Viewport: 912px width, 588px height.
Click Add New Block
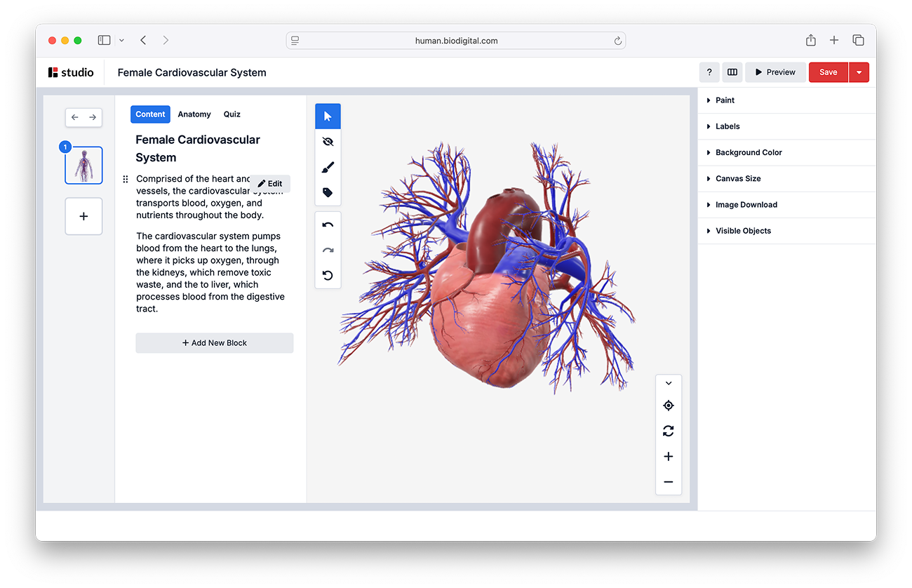(215, 343)
